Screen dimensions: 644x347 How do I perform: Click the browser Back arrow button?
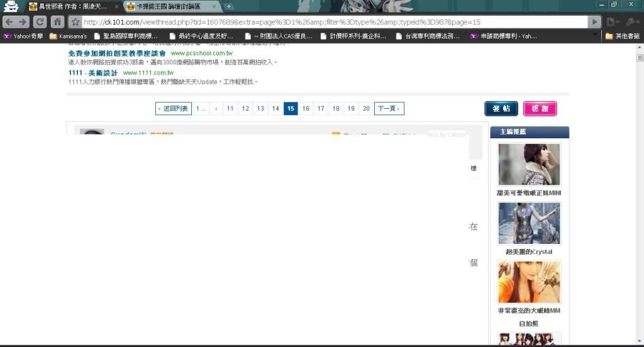(x=9, y=22)
